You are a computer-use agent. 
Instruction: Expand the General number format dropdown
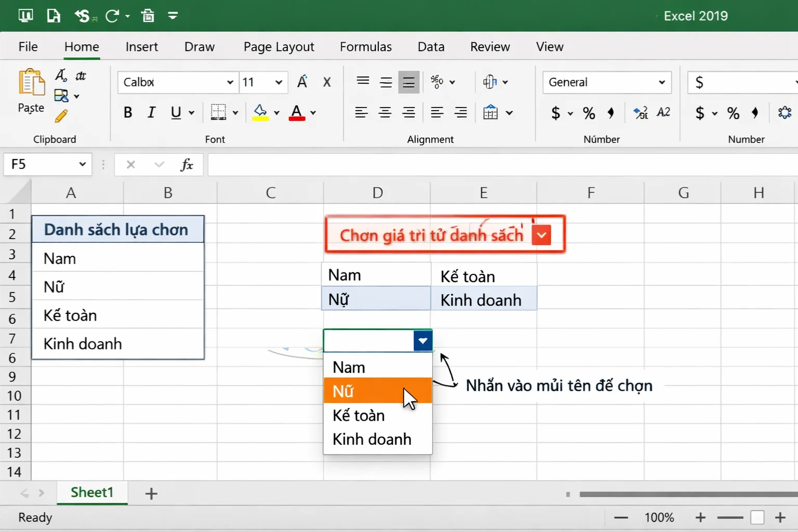point(661,82)
